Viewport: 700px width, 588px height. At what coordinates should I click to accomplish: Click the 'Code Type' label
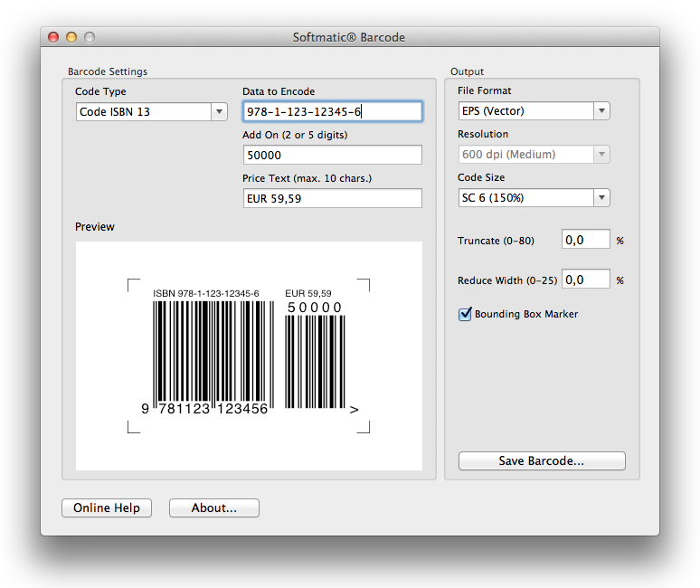[100, 91]
